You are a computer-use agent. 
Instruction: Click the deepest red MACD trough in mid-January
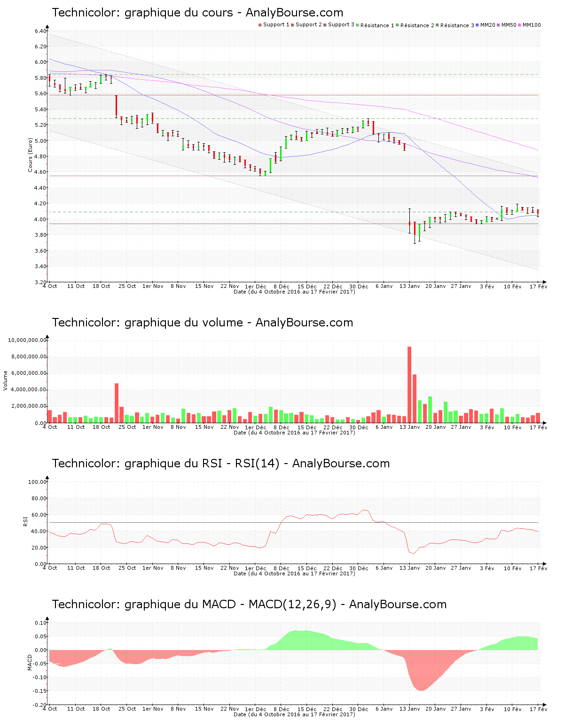click(x=421, y=670)
